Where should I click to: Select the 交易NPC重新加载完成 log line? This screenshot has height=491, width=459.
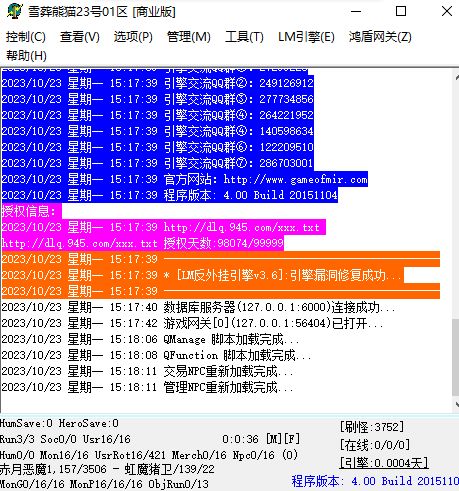click(x=147, y=371)
